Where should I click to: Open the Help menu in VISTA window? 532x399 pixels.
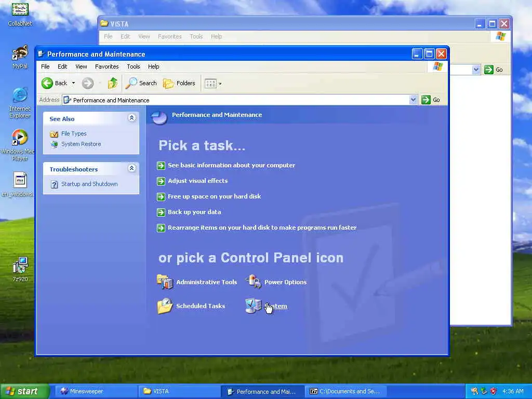pos(216,36)
